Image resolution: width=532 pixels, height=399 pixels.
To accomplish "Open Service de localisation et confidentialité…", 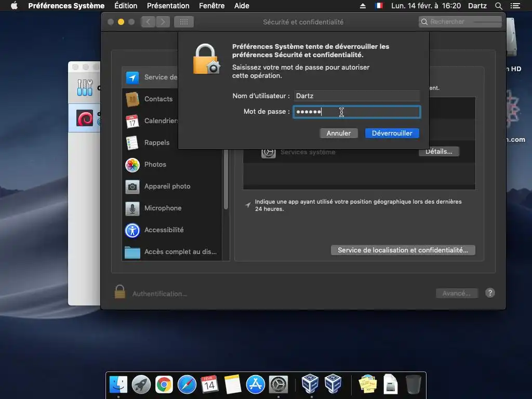I will tap(403, 250).
